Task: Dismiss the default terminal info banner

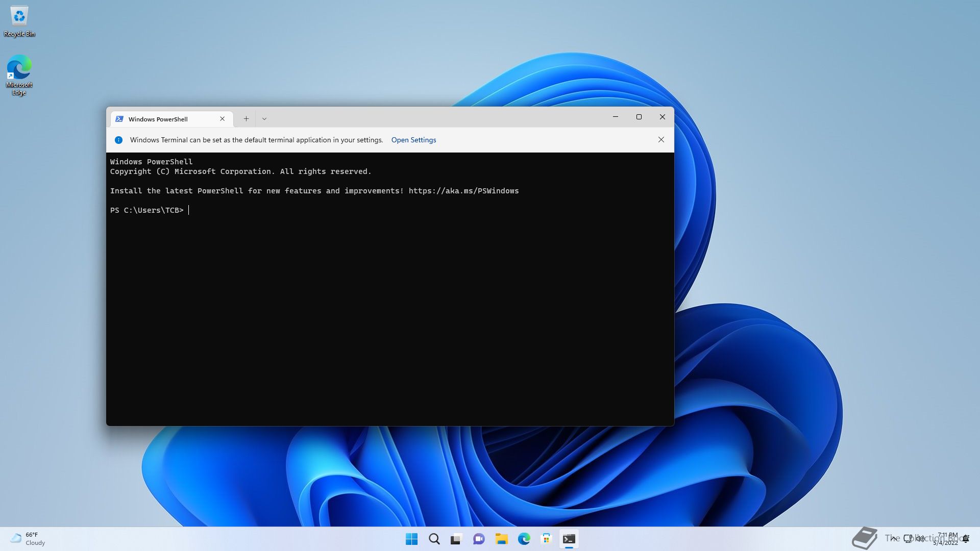Action: tap(661, 140)
